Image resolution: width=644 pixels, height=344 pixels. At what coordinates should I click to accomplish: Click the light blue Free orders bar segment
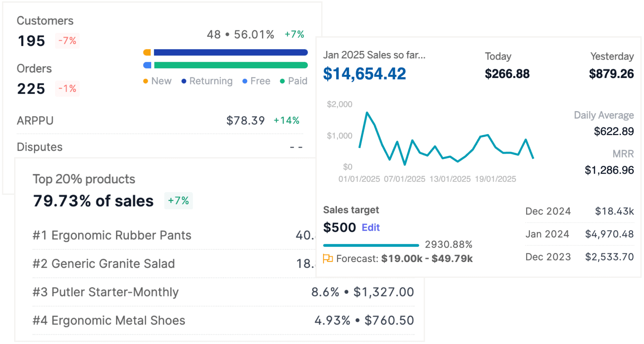147,65
